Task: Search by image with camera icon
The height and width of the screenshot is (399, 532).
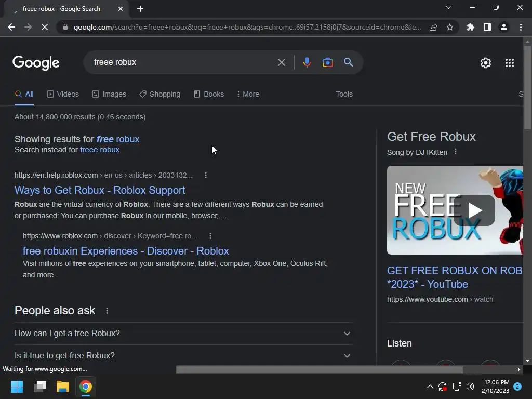Action: click(327, 62)
